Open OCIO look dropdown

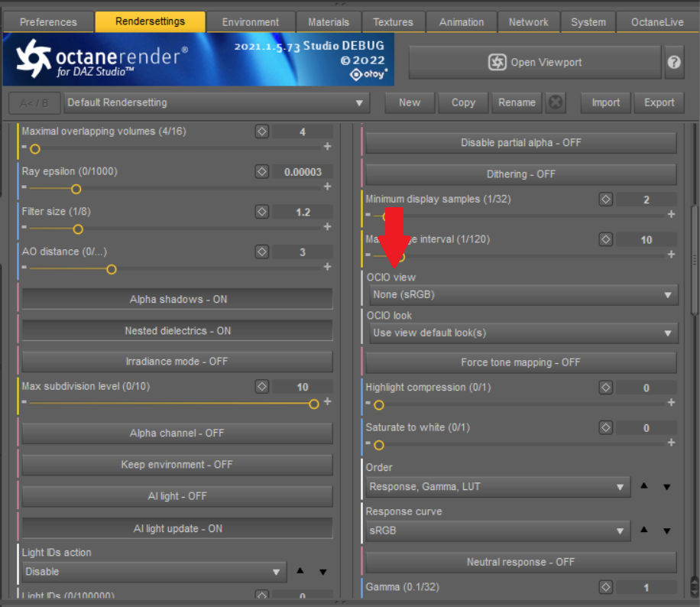tap(523, 333)
